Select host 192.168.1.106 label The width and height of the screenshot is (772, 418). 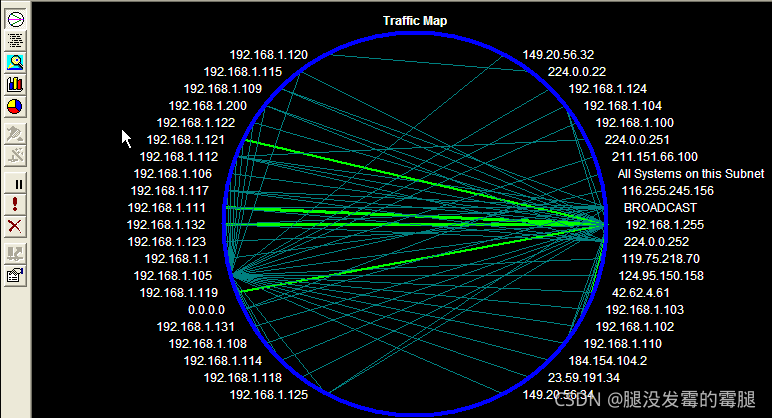coord(173,174)
